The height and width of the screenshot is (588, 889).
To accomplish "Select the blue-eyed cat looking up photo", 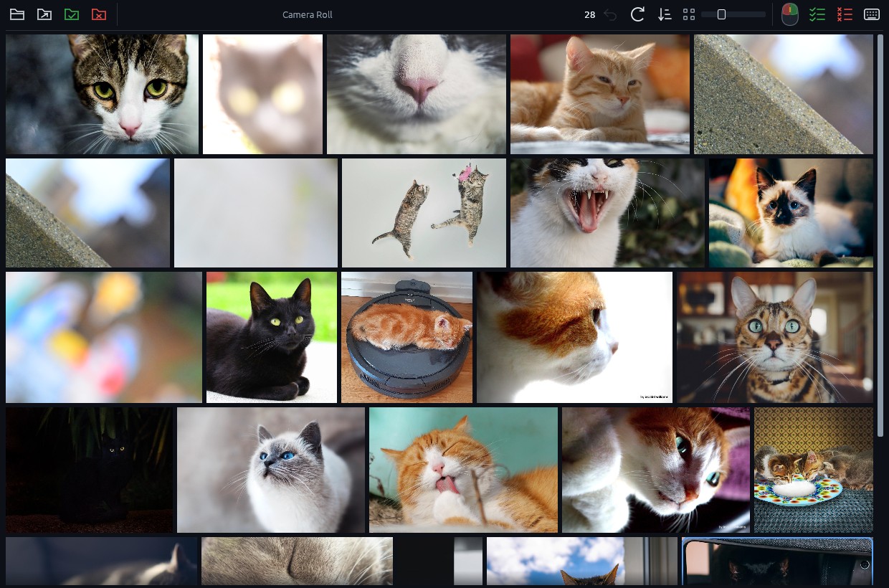I will (x=271, y=470).
